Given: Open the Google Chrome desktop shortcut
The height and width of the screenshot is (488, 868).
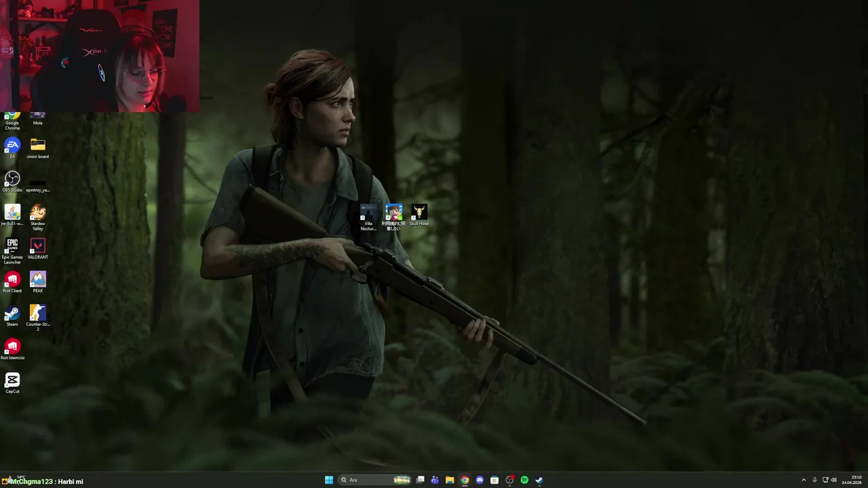Looking at the screenshot, I should coord(12,121).
